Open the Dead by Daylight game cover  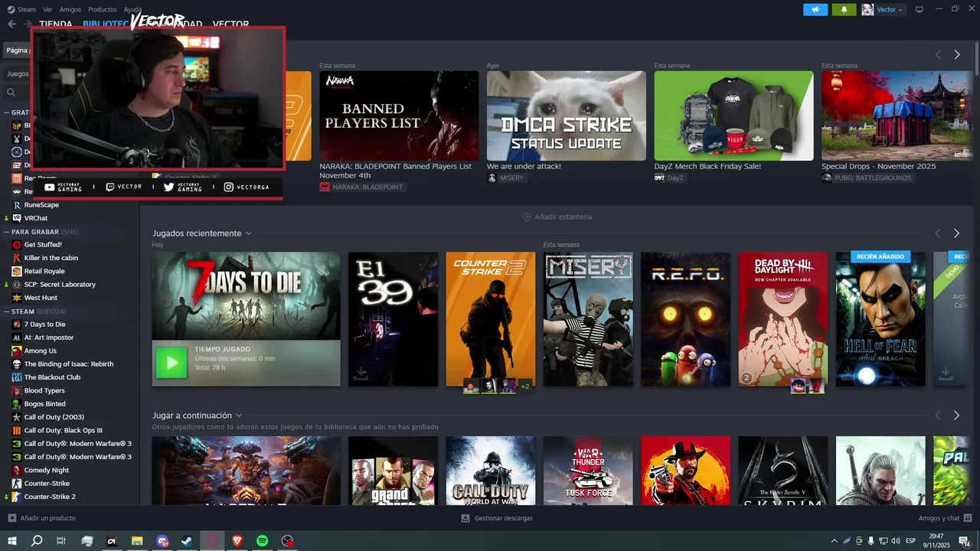(783, 319)
